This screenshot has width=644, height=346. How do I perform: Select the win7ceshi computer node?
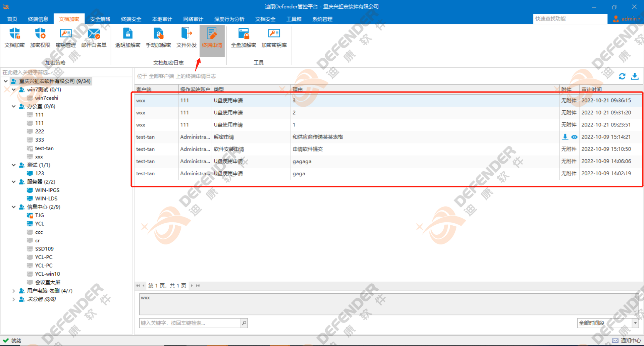pyautogui.click(x=47, y=98)
